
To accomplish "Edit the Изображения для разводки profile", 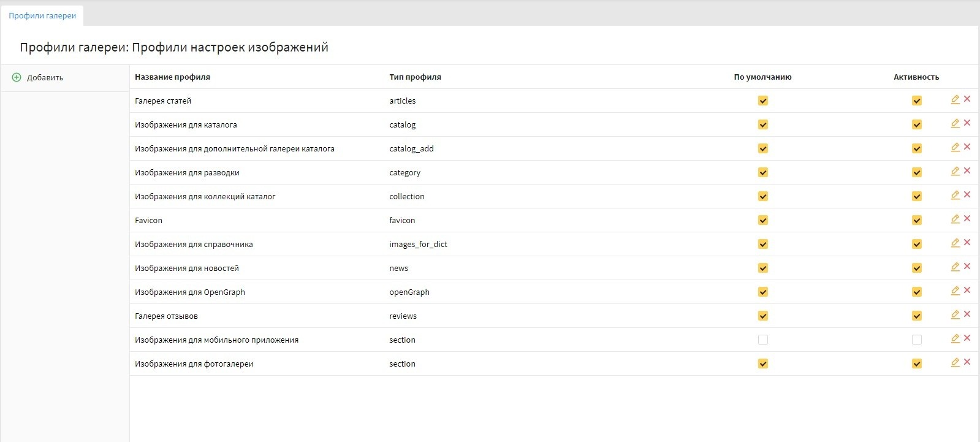I will (955, 171).
